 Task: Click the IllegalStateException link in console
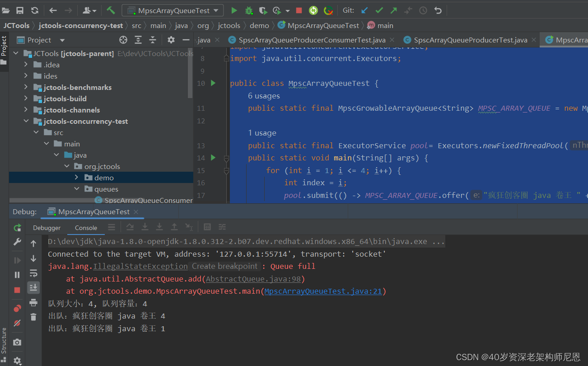(140, 266)
